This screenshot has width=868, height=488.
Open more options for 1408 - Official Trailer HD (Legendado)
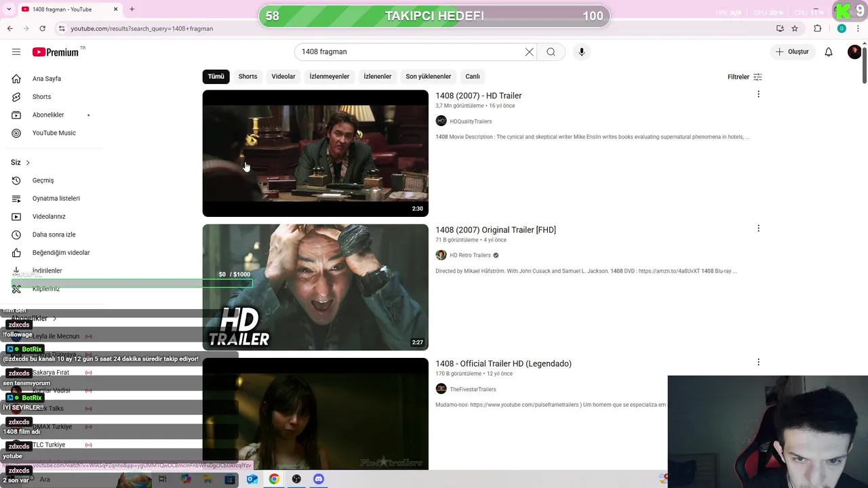click(758, 362)
